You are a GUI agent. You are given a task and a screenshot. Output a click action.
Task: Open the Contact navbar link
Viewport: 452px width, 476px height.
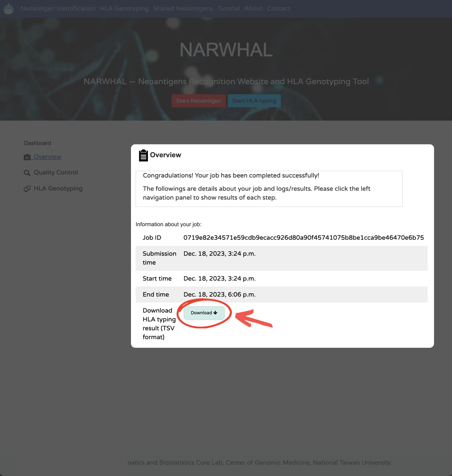pos(278,8)
